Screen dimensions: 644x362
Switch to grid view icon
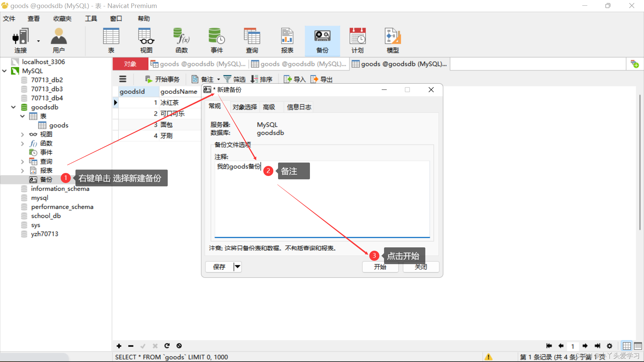627,346
